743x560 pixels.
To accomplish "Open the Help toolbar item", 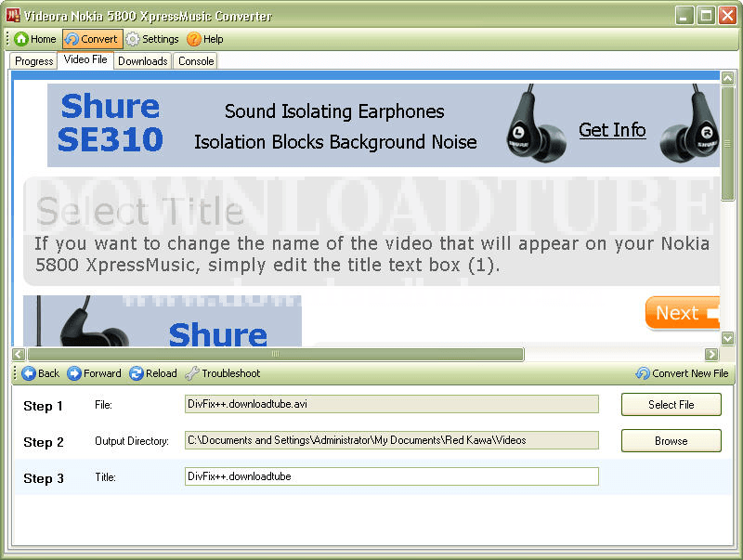I will click(204, 39).
